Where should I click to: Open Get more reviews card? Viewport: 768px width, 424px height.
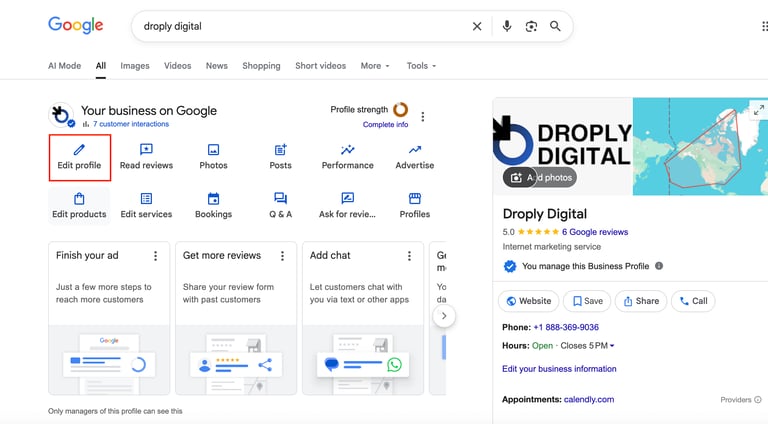coord(236,318)
